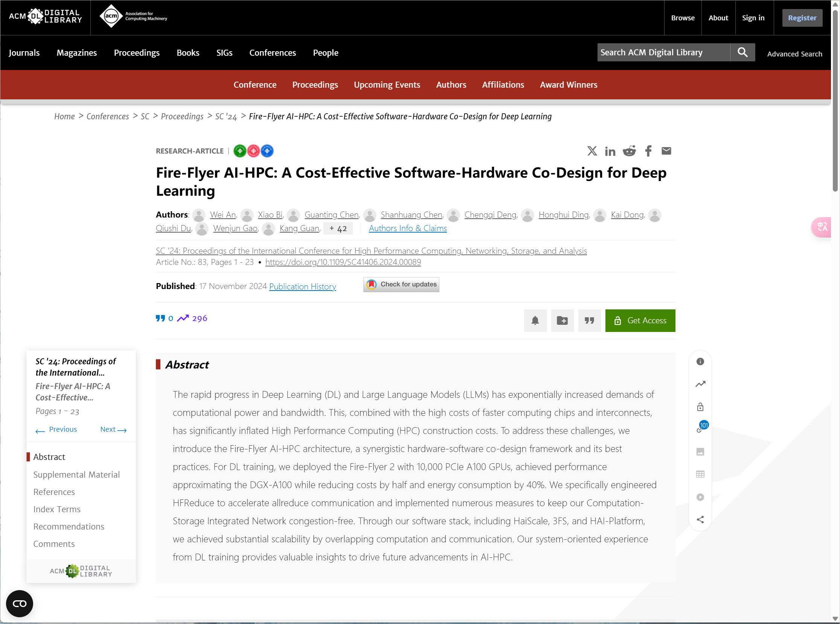
Task: Click the lock access icon in side rail
Action: (700, 407)
